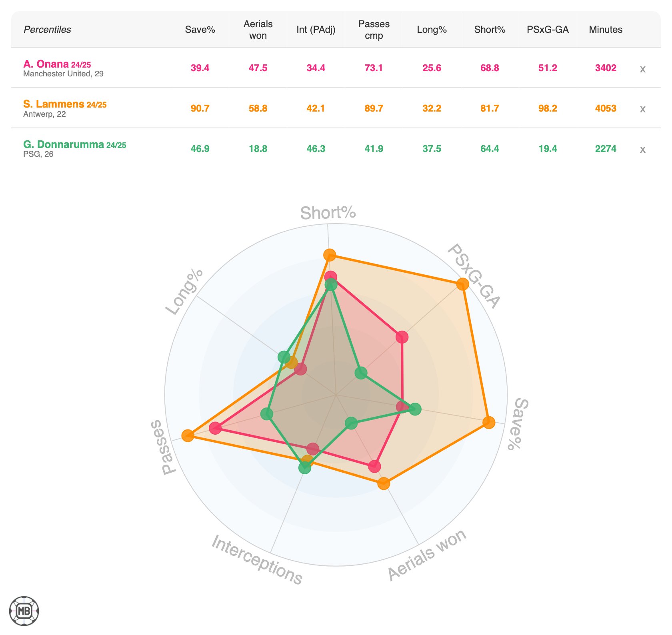This screenshot has height=635, width=672.
Task: Open A. Onana player name link
Action: (46, 64)
